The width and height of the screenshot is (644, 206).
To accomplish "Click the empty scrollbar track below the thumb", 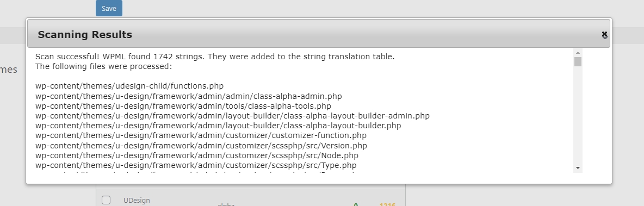I will (578, 115).
